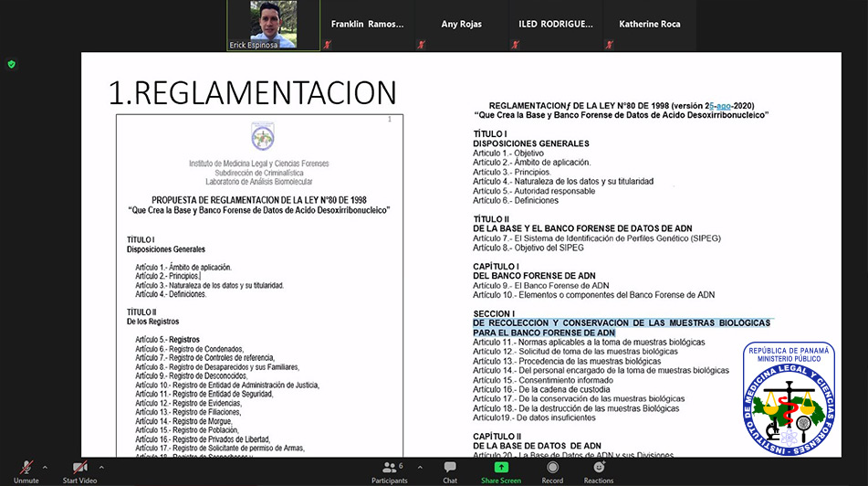Screen dimensions: 868x486
Task: Open audio options arrow beside Unmute
Action: pos(45,467)
